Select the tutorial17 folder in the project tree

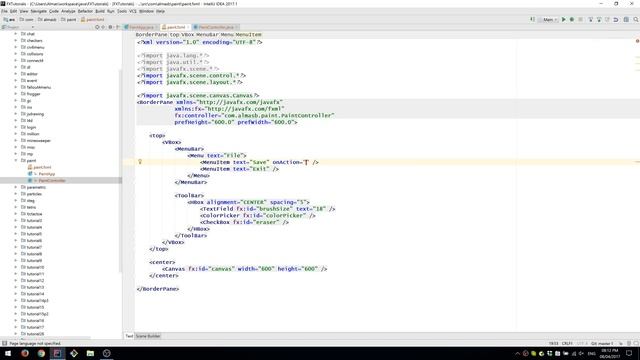pyautogui.click(x=32, y=327)
